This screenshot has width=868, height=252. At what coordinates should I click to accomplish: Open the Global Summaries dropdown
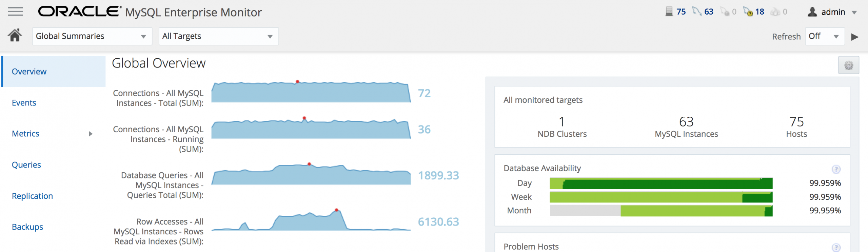(92, 36)
